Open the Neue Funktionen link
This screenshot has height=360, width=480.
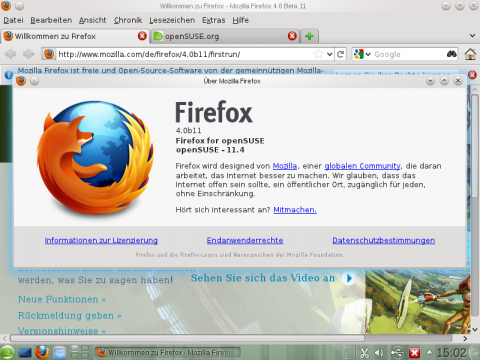(62, 299)
